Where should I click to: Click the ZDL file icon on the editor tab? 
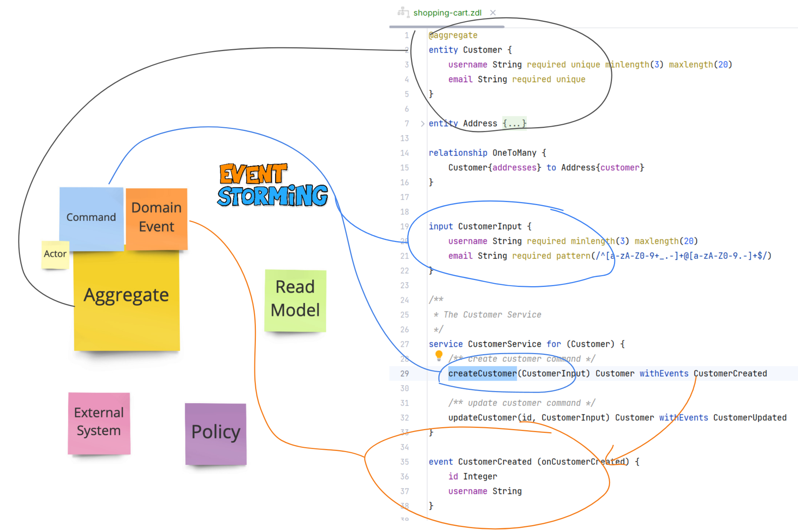point(403,12)
